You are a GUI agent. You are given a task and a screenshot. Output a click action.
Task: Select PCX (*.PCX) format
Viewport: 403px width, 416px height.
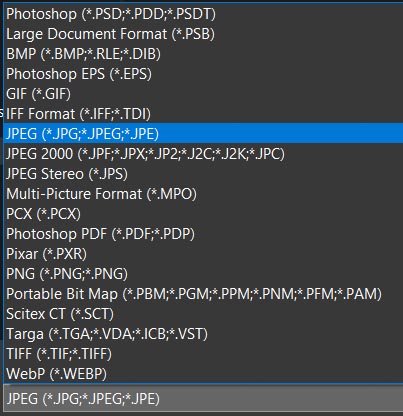coord(203,214)
